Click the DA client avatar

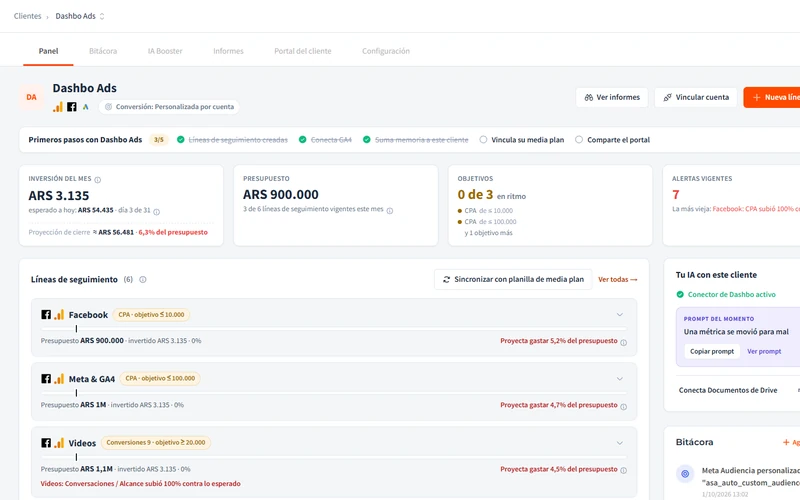pyautogui.click(x=32, y=97)
